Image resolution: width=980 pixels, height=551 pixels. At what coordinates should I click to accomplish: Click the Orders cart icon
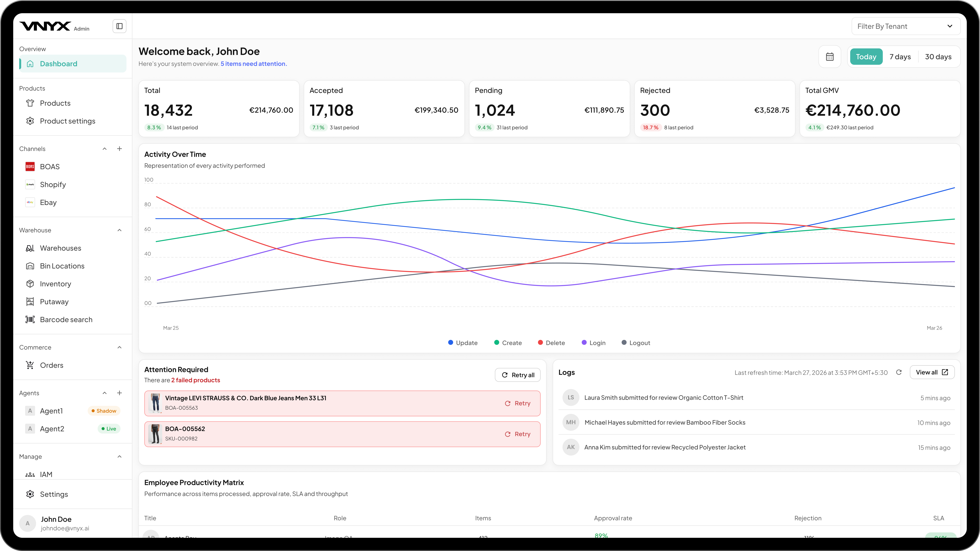[30, 365]
